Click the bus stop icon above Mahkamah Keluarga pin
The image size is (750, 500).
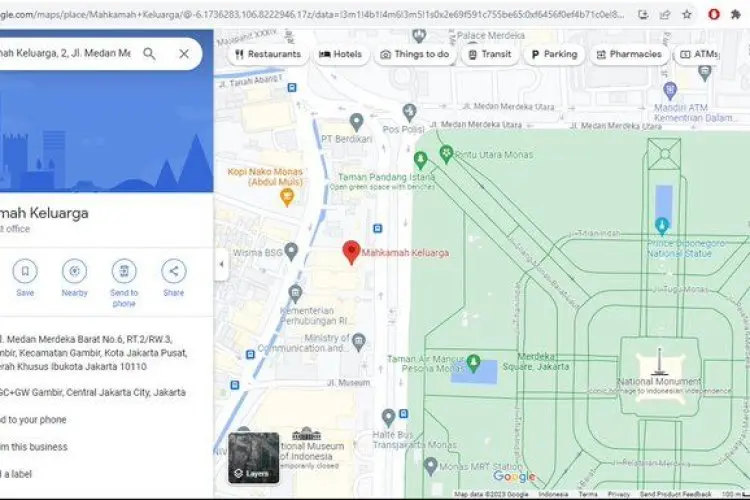(x=377, y=229)
